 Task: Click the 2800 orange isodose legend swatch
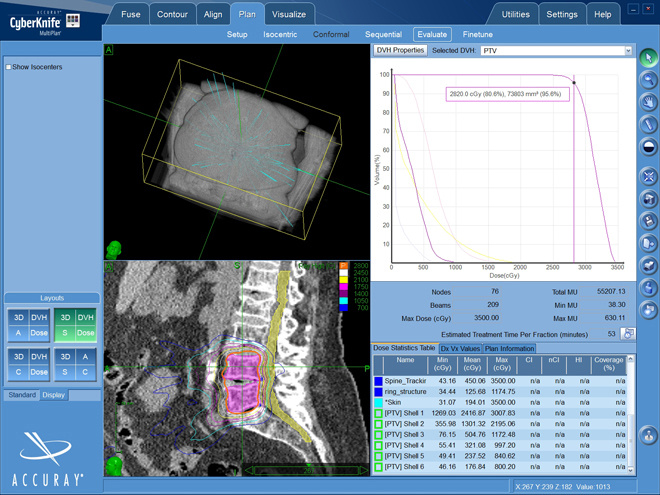(x=343, y=266)
